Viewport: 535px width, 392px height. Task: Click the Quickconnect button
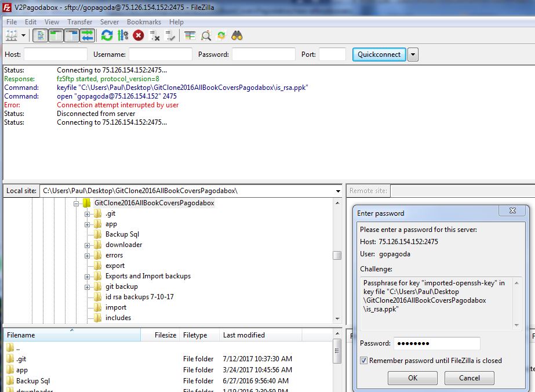pos(379,55)
